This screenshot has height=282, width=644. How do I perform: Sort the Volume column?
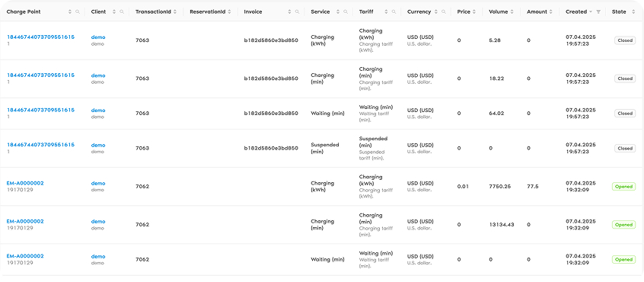click(512, 12)
